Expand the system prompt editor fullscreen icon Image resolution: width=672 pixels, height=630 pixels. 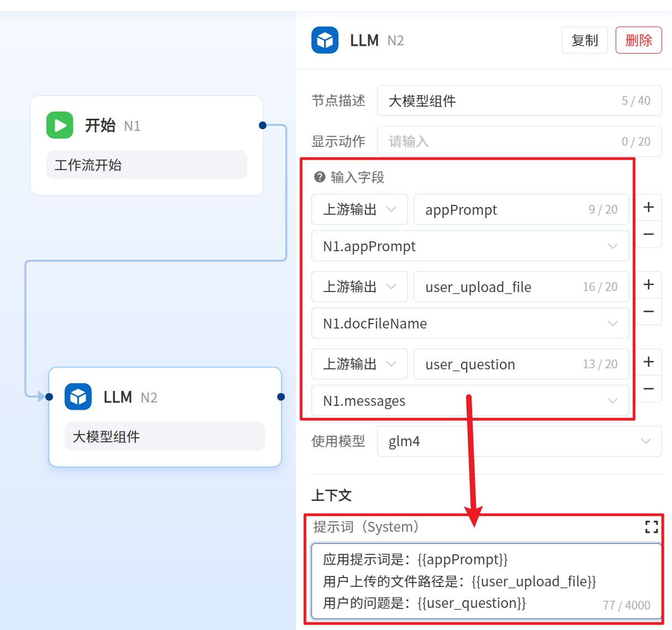click(652, 527)
